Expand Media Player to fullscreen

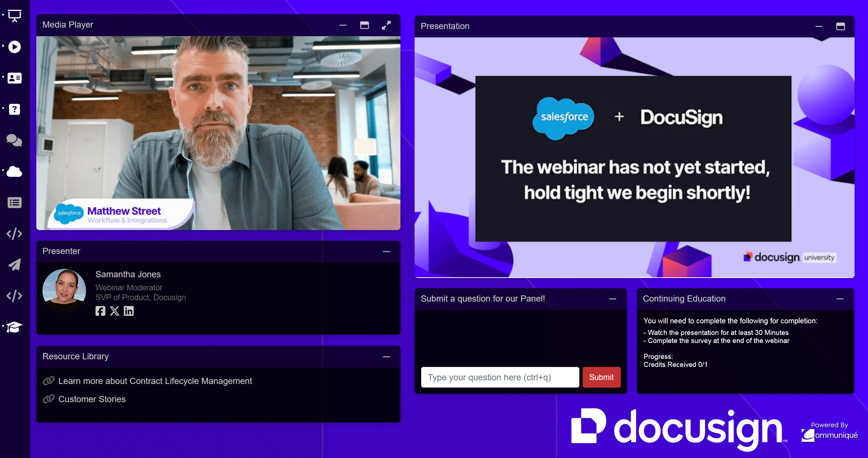386,25
